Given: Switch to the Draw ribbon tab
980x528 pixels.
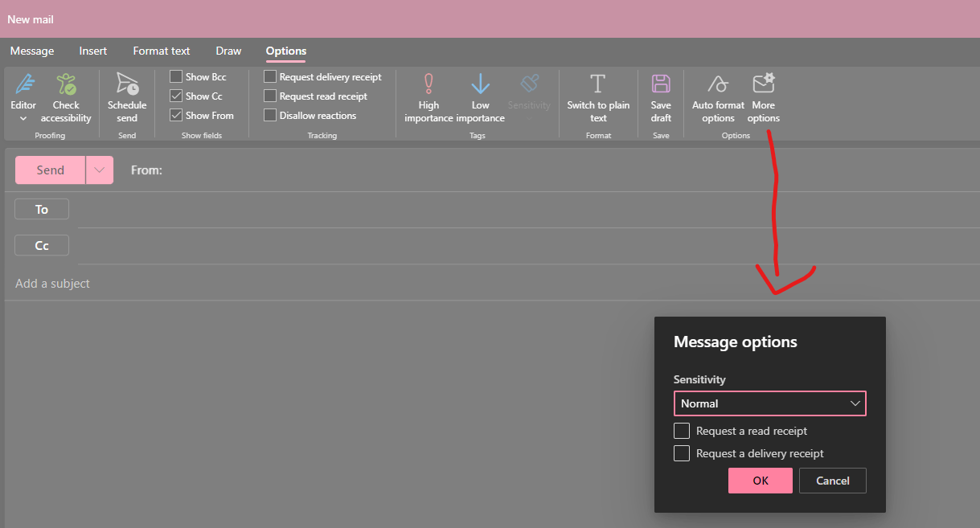Looking at the screenshot, I should [228, 51].
